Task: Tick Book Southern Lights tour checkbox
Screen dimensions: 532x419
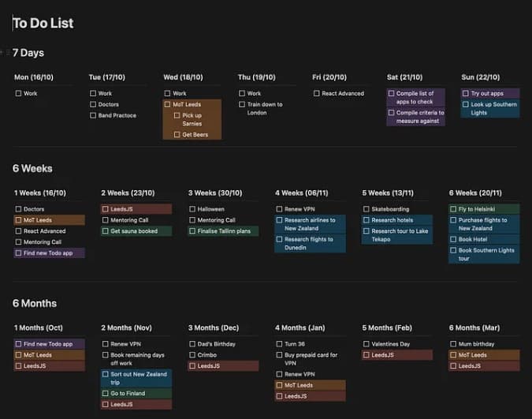Action: [453, 250]
